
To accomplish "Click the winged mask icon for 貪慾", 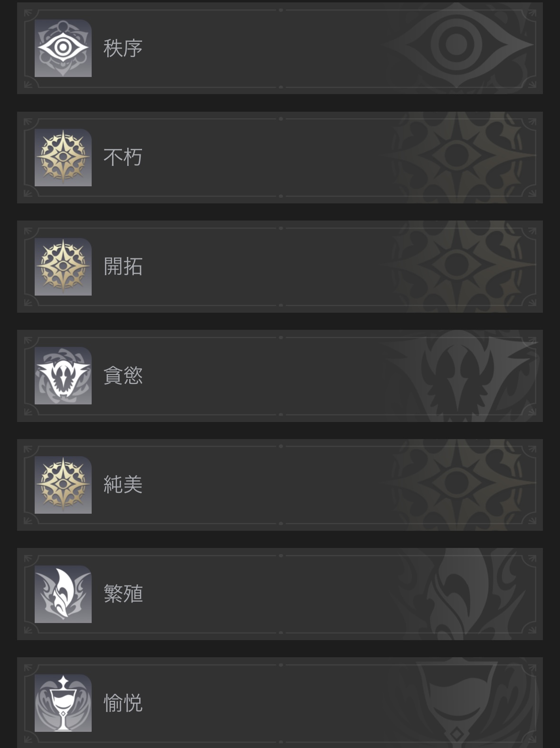I will pyautogui.click(x=63, y=375).
